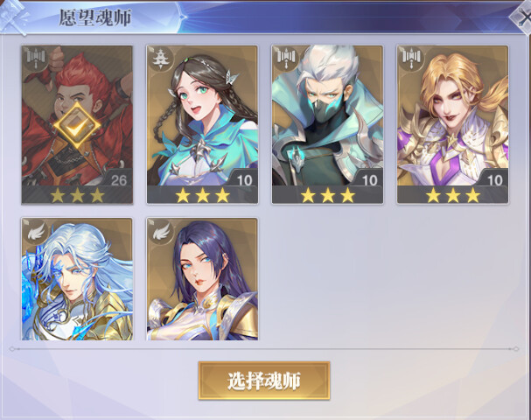Click the 选择魂师 button
The height and width of the screenshot is (420, 531).
pos(264,381)
